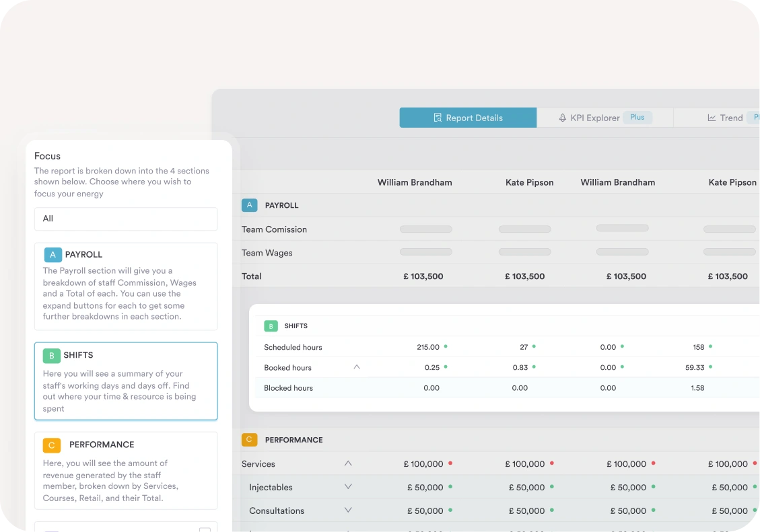Click the blue A badge in Focus panel
This screenshot has width=760, height=532.
53,255
